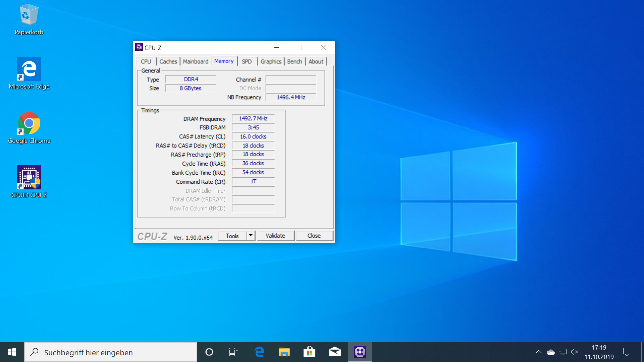644x362 pixels.
Task: Show hidden icons in the system tray
Action: click(x=539, y=352)
